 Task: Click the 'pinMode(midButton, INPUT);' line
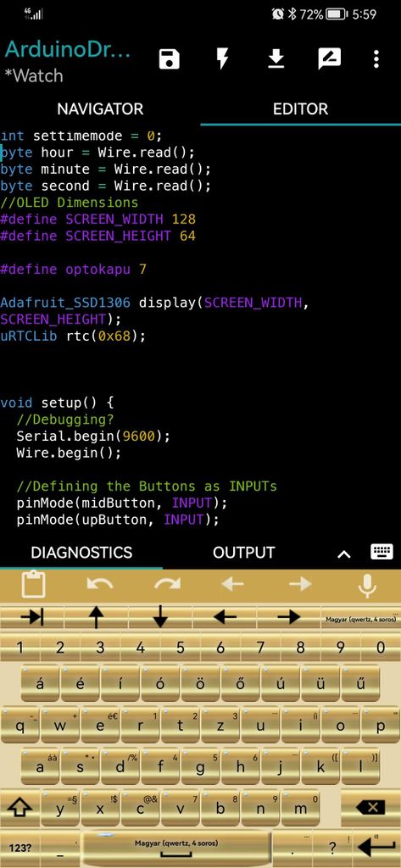[122, 504]
